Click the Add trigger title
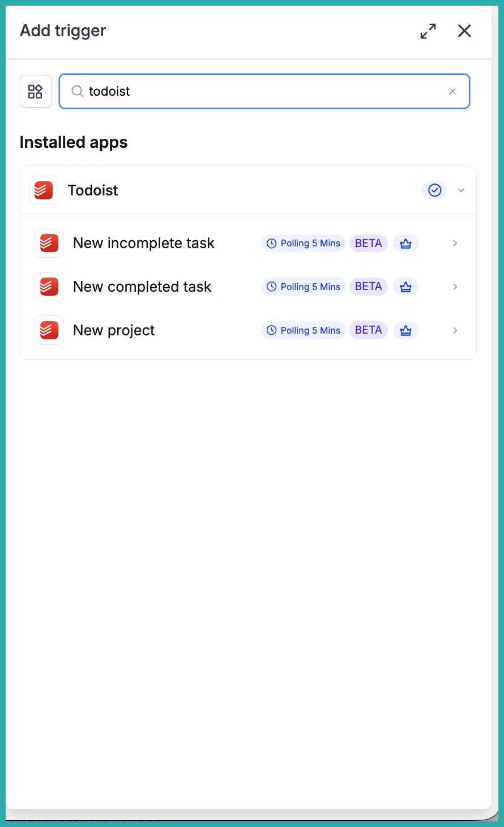This screenshot has height=827, width=504. coord(63,31)
